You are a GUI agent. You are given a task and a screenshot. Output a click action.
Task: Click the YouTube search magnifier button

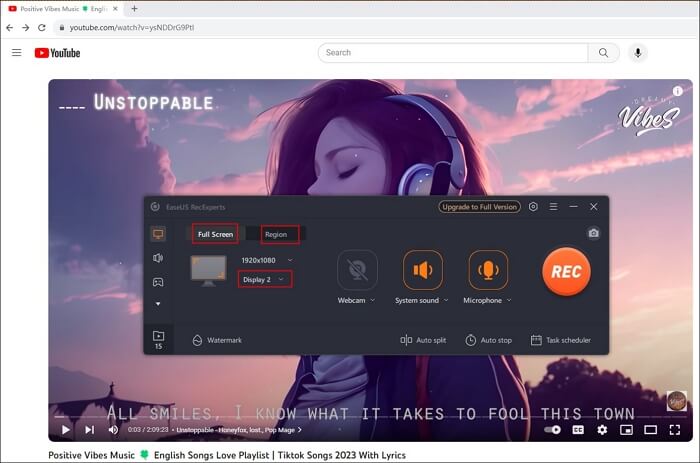click(x=604, y=53)
